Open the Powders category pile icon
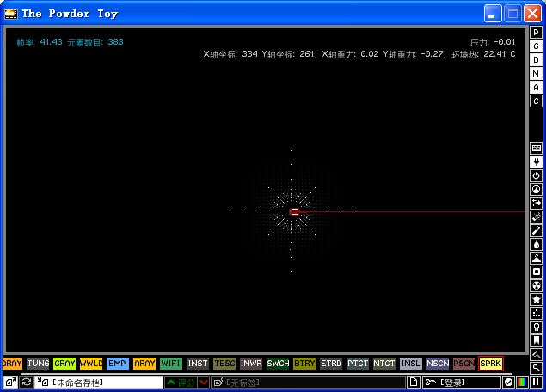The image size is (546, 392). coord(537,258)
